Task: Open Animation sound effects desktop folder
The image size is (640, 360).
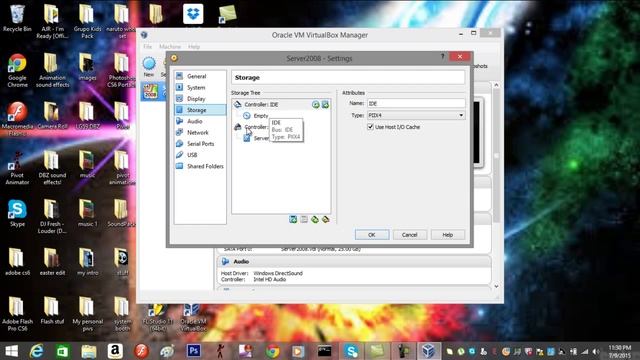Action: (52, 70)
